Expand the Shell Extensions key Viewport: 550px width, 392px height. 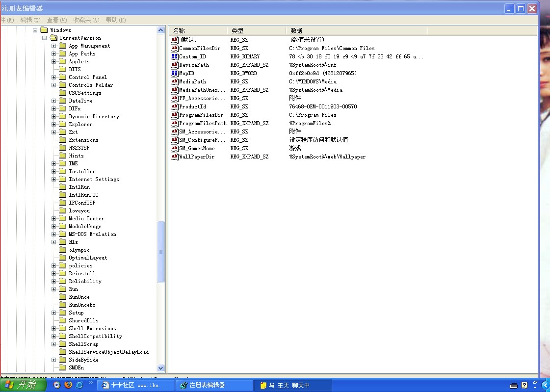coord(53,328)
